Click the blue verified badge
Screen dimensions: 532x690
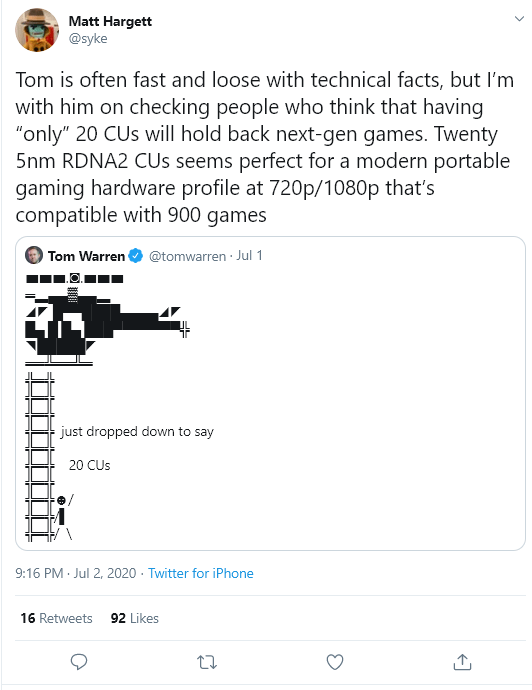click(x=136, y=256)
